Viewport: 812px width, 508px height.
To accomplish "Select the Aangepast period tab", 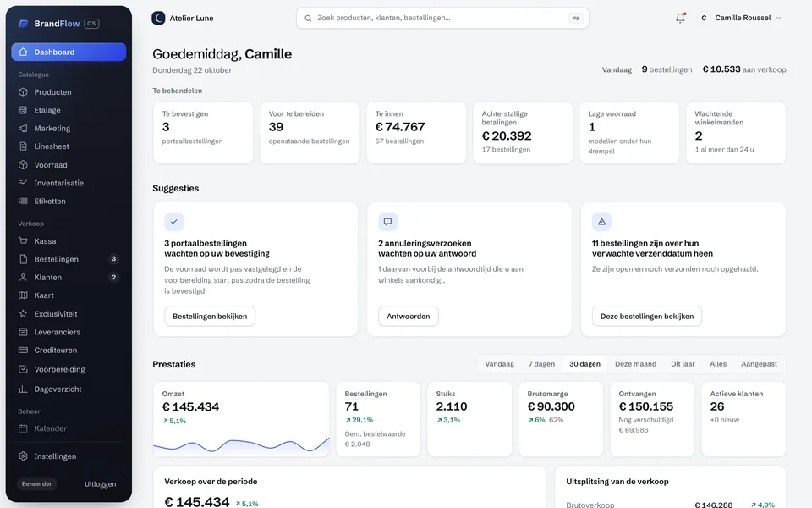I will [x=759, y=364].
